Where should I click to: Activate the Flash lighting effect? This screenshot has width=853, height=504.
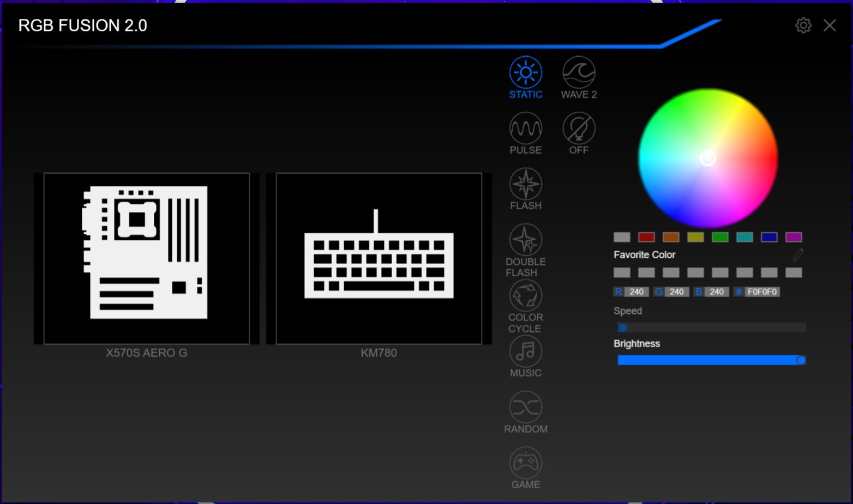(526, 189)
